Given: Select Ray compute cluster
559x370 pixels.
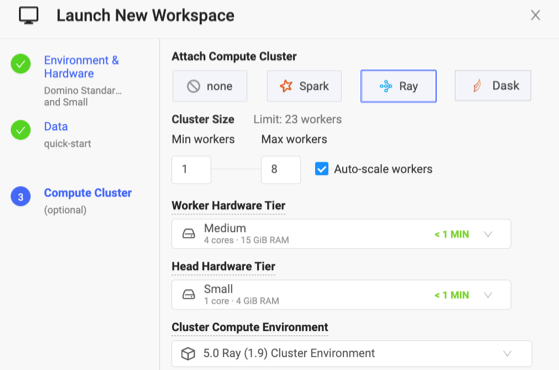Looking at the screenshot, I should click(x=398, y=86).
